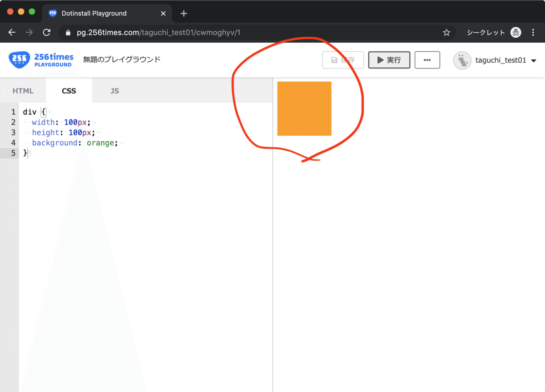
Task: Switch to the CSS tab
Action: [69, 91]
